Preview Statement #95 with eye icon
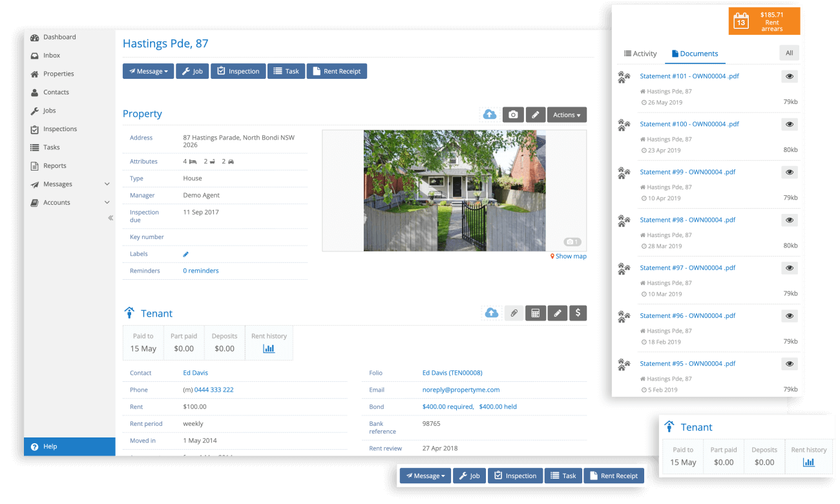Image resolution: width=840 pixels, height=504 pixels. 790,363
